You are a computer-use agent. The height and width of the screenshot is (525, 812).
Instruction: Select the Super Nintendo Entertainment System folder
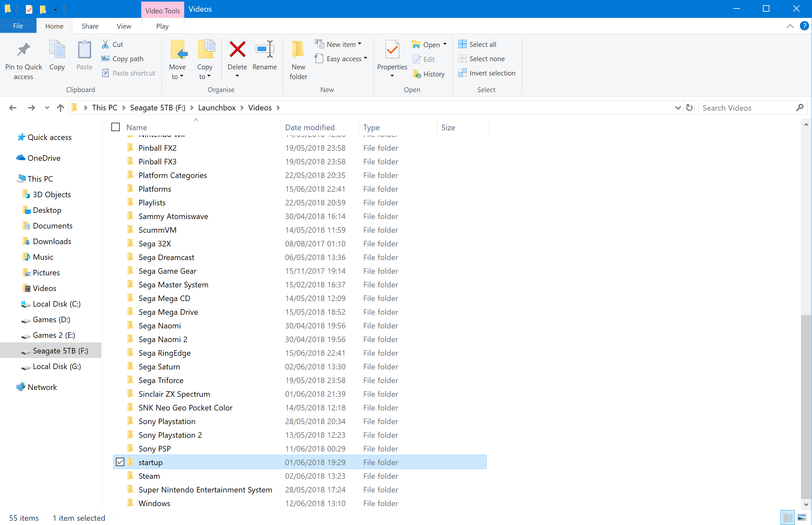(x=300, y=490)
